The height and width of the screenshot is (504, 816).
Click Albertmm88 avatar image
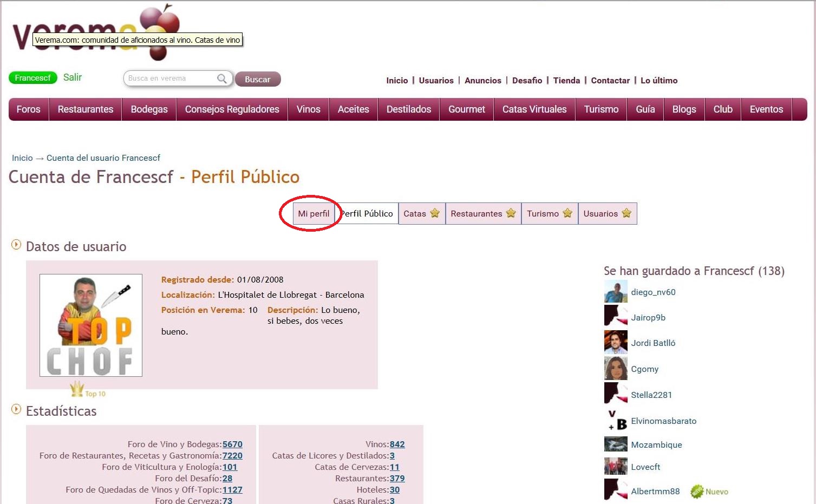tap(616, 489)
